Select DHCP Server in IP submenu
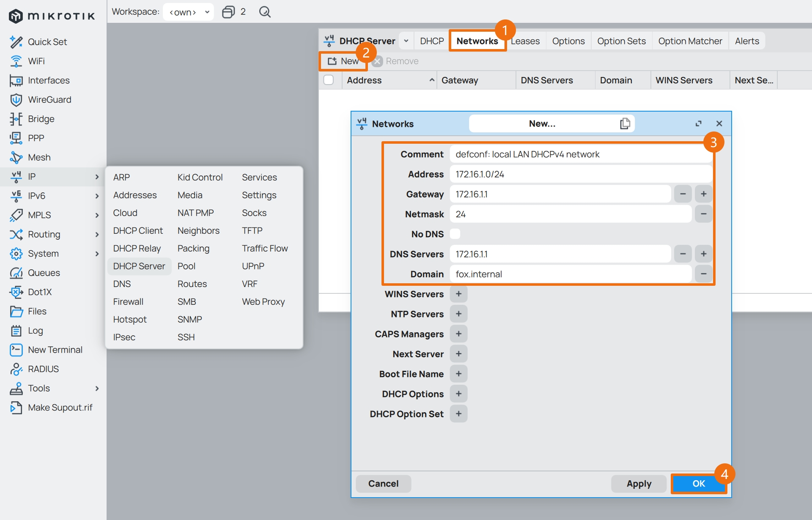Viewport: 812px width, 520px height. (x=139, y=266)
